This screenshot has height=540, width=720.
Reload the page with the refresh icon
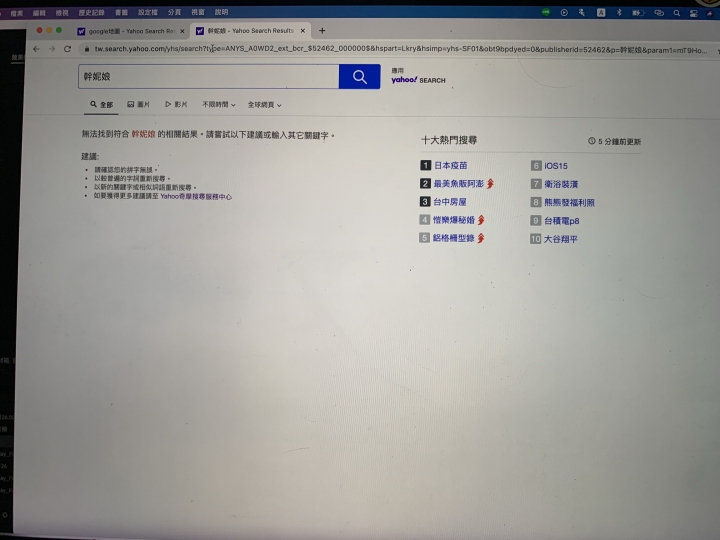(68, 49)
